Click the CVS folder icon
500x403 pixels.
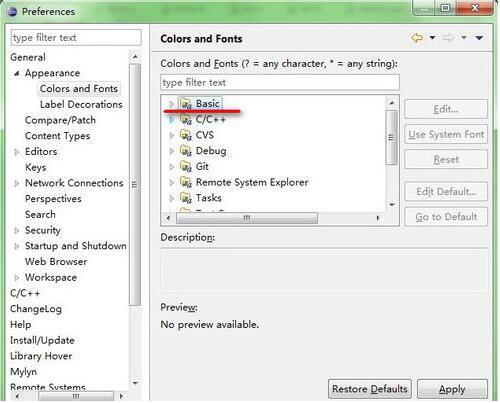tap(186, 135)
